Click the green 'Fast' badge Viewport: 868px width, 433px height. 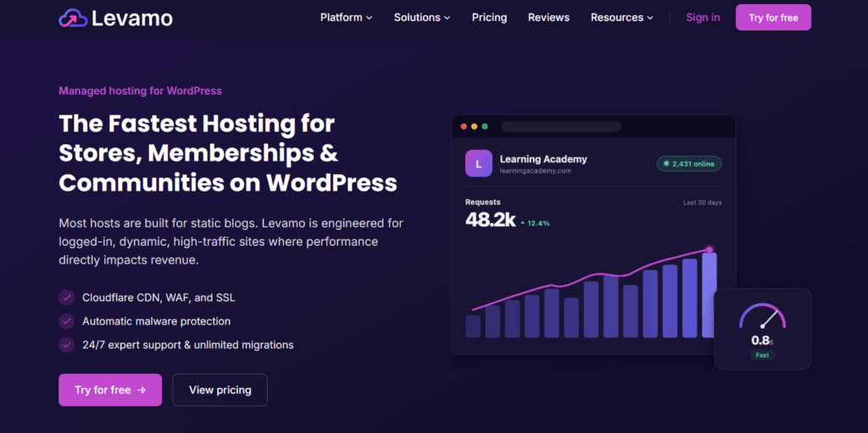[762, 355]
